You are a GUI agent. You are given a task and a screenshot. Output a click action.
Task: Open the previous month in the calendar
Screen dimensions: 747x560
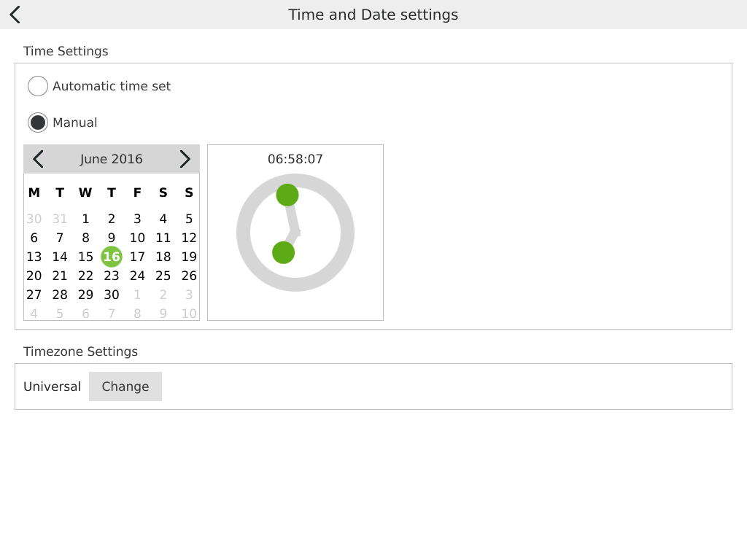[x=37, y=158]
